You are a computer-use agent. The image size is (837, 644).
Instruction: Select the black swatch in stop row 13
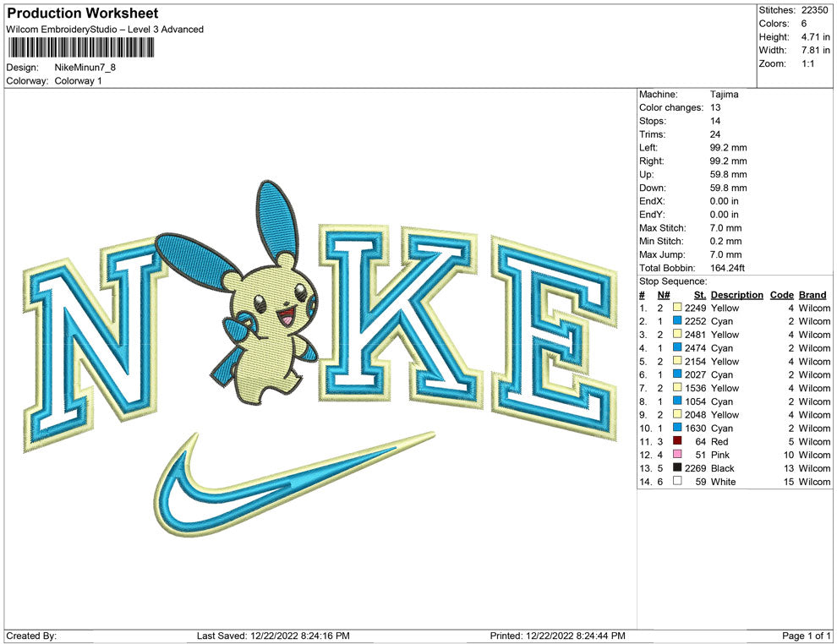(x=677, y=467)
